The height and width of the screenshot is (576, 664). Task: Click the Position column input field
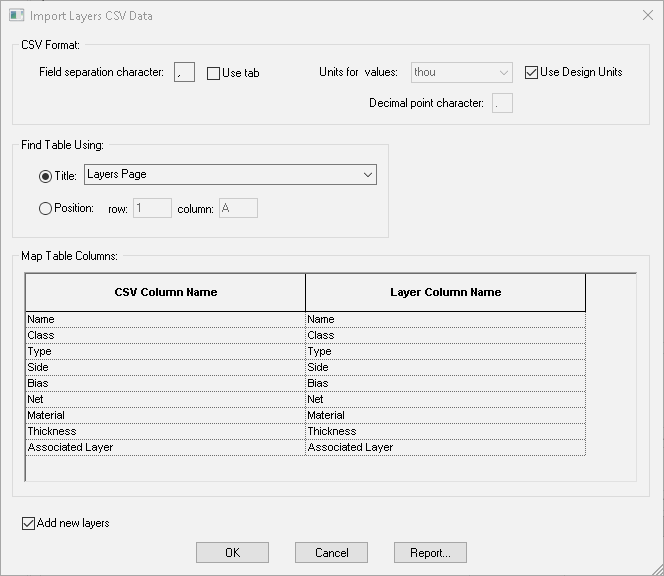coord(238,208)
